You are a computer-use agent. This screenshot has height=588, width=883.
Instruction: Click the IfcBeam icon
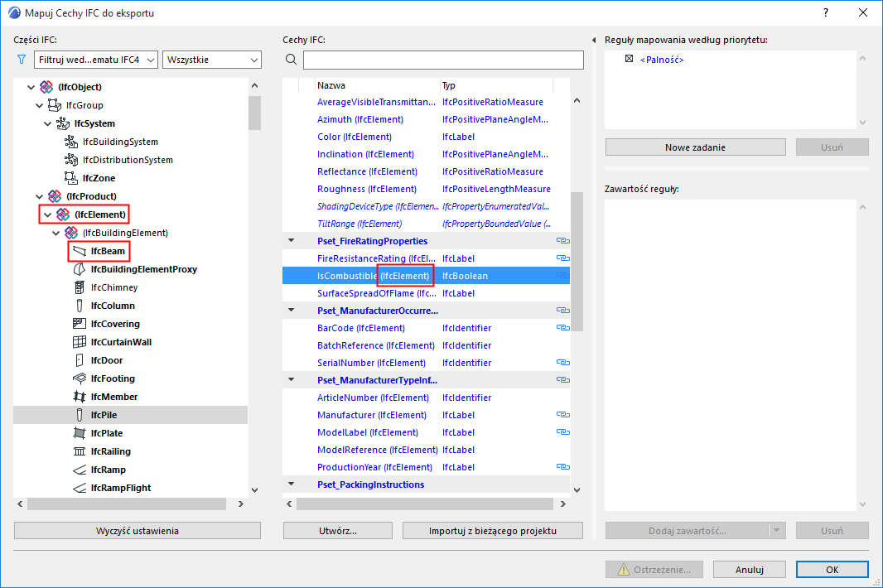click(x=80, y=251)
